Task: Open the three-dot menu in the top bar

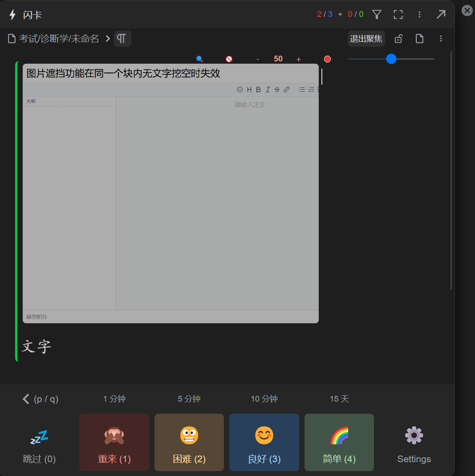Action: (x=419, y=14)
